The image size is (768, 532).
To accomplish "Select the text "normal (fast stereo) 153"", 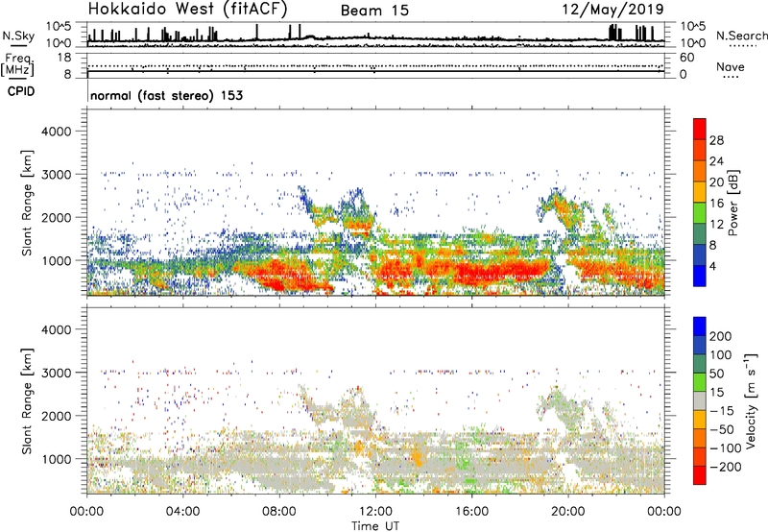I will (x=166, y=95).
